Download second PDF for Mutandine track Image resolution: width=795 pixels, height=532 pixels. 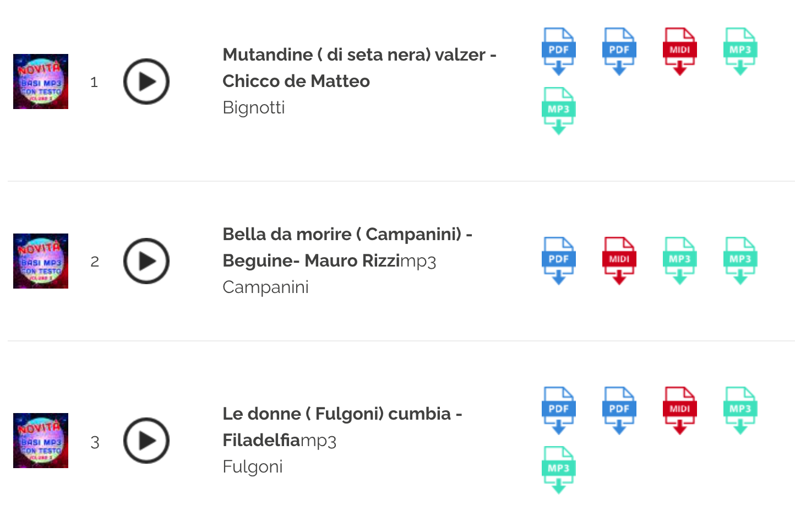pos(619,51)
